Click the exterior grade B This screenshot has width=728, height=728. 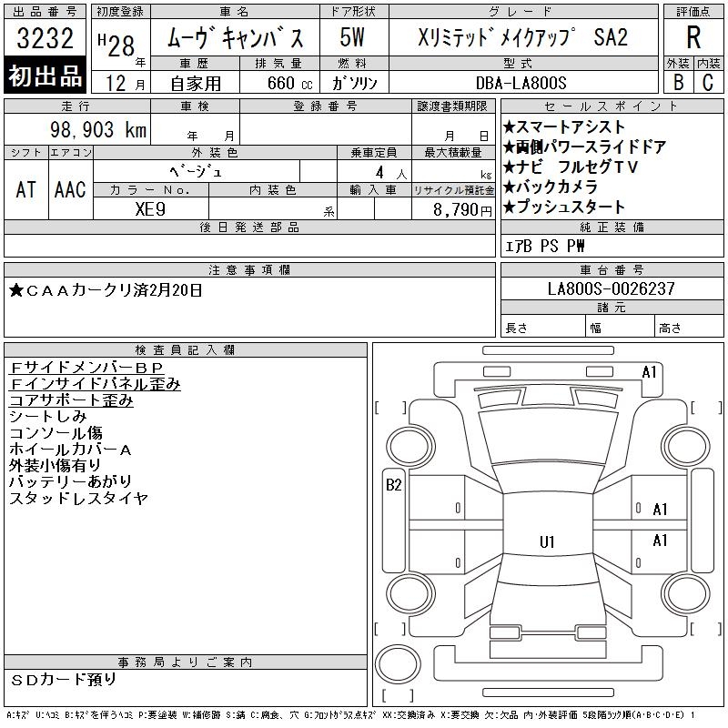click(x=678, y=82)
